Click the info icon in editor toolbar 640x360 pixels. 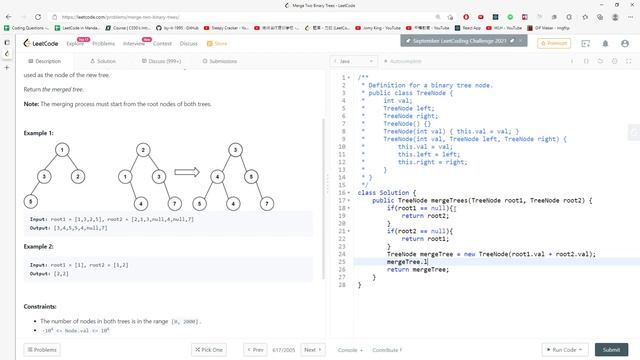click(x=572, y=61)
